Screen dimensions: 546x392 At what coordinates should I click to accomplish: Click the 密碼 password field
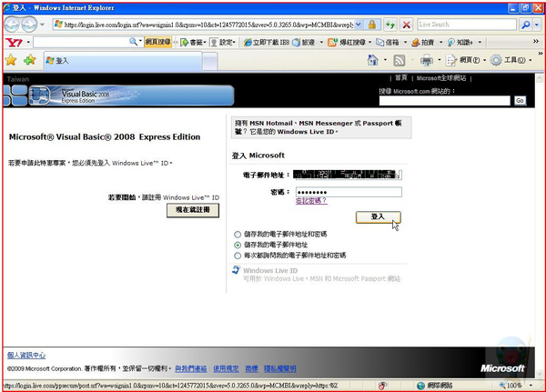(349, 192)
